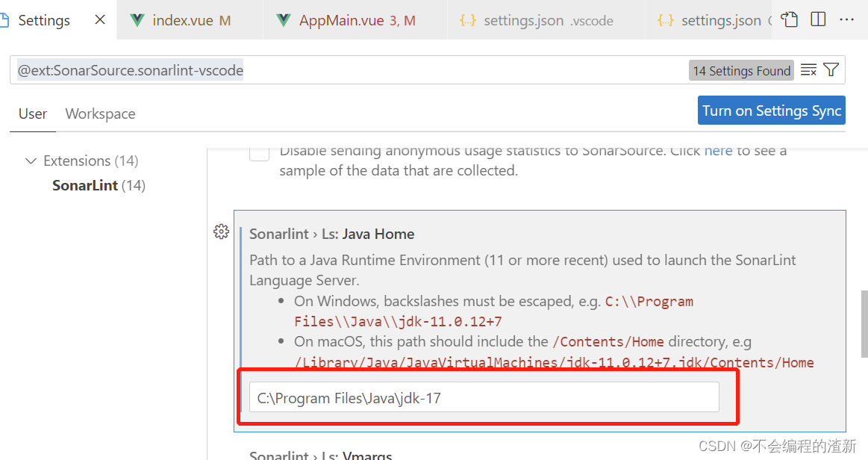Click the JSON braces icon on settings.json .vscode tab

(x=468, y=20)
